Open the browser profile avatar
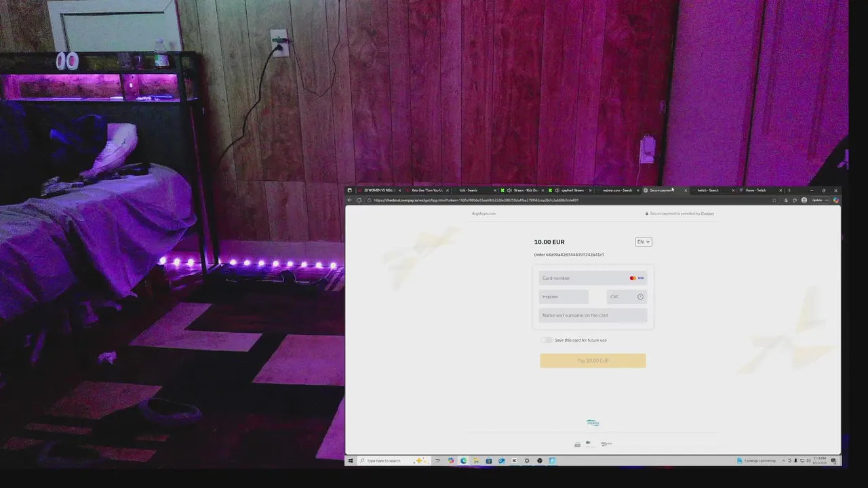Viewport: 868px width, 488px height. point(804,200)
